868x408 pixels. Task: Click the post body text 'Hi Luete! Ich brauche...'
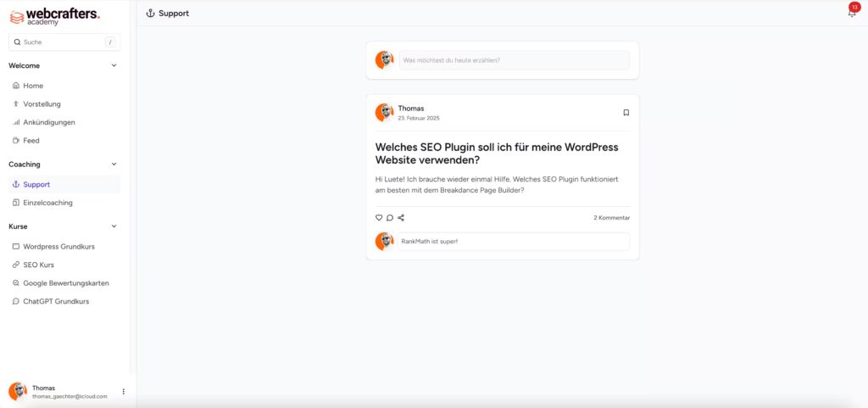click(497, 185)
